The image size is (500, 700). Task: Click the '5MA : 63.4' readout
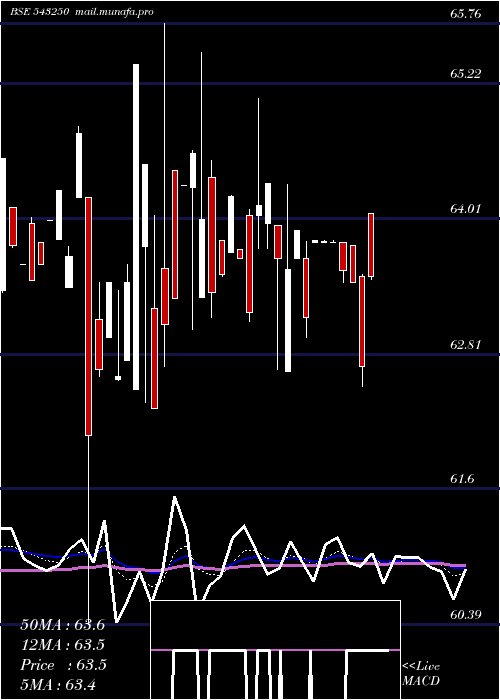click(x=58, y=685)
